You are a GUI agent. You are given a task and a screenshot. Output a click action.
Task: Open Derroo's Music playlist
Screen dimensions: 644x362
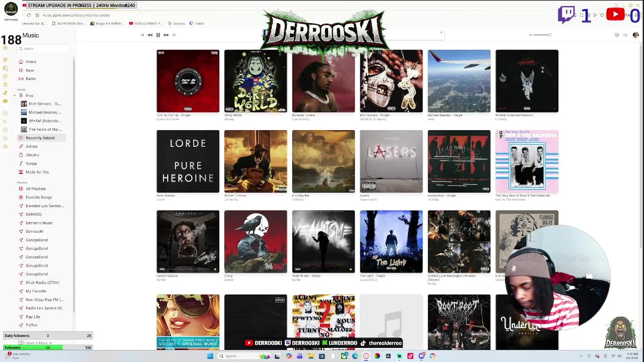click(39, 223)
